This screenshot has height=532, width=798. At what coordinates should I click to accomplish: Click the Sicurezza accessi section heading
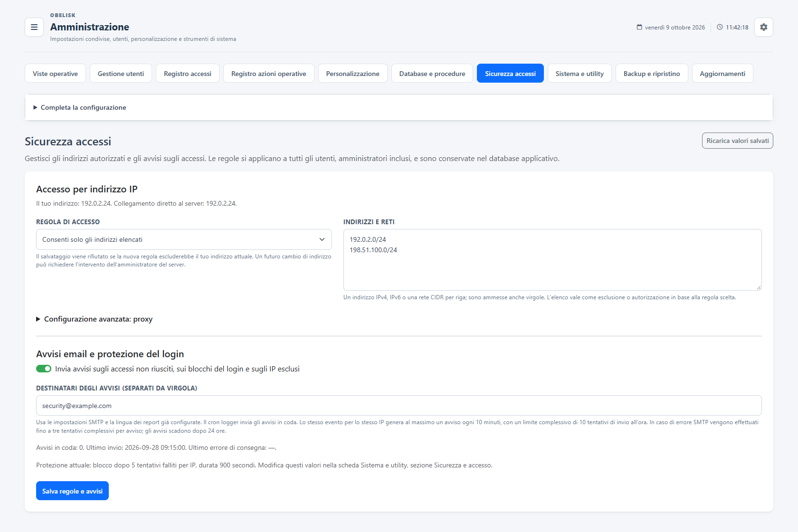pyautogui.click(x=68, y=142)
